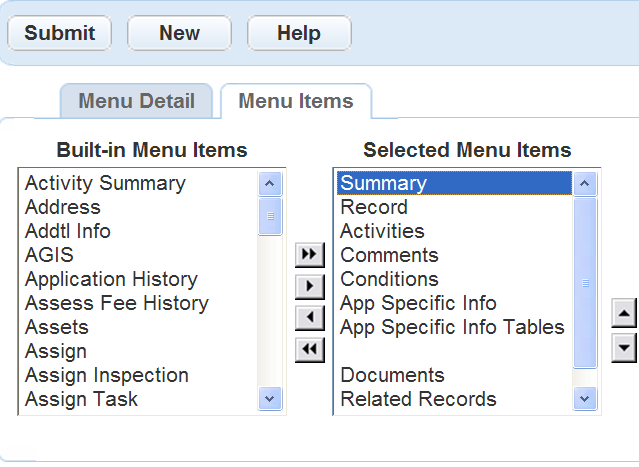Switch to the Menu Detail tab
The height and width of the screenshot is (467, 639).
(x=136, y=101)
